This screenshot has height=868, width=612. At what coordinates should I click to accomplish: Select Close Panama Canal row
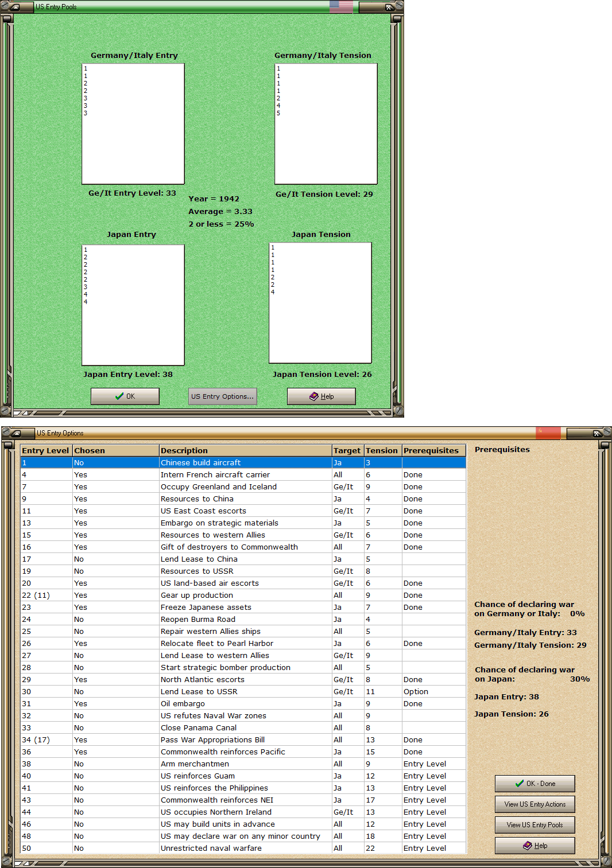click(x=243, y=727)
